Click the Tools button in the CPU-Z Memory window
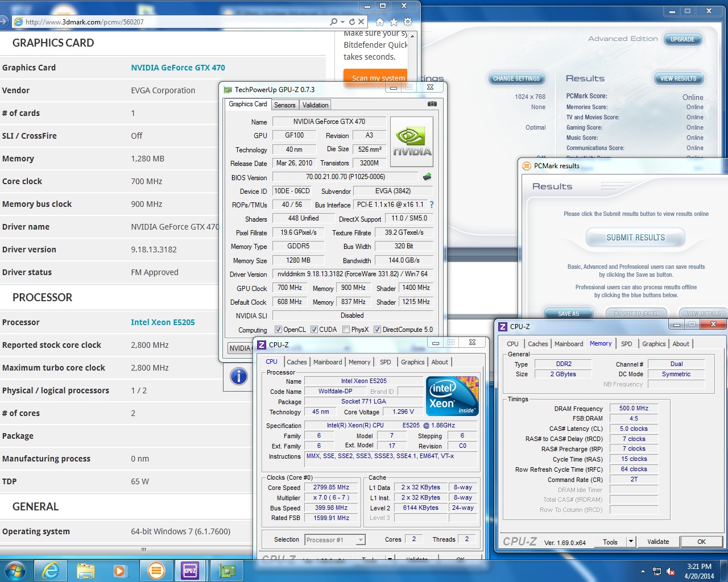The width and height of the screenshot is (728, 582). pyautogui.click(x=610, y=542)
